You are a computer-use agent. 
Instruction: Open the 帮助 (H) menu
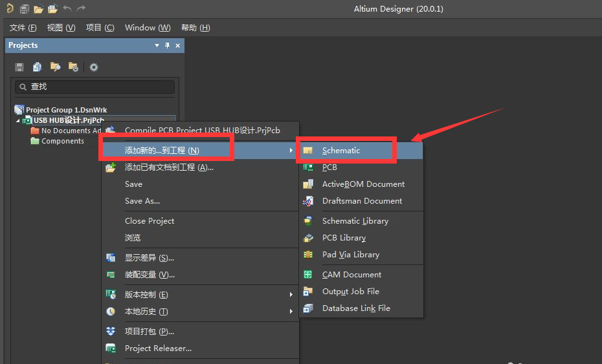coord(195,28)
